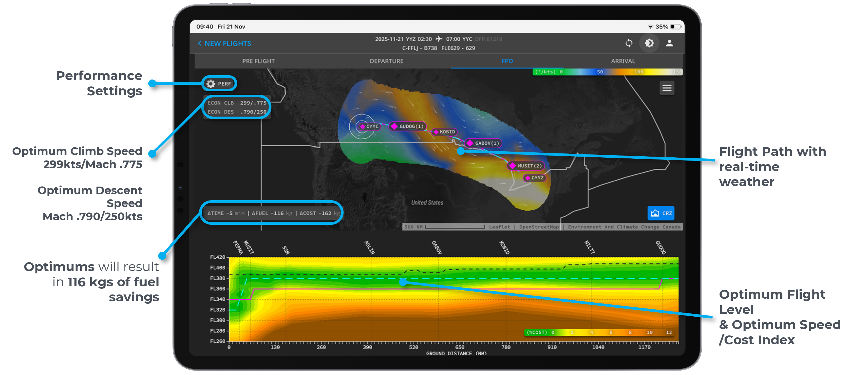Viewport: 868px width, 375px height.
Task: Click the ΔTIME -5 min readout
Action: (x=226, y=213)
